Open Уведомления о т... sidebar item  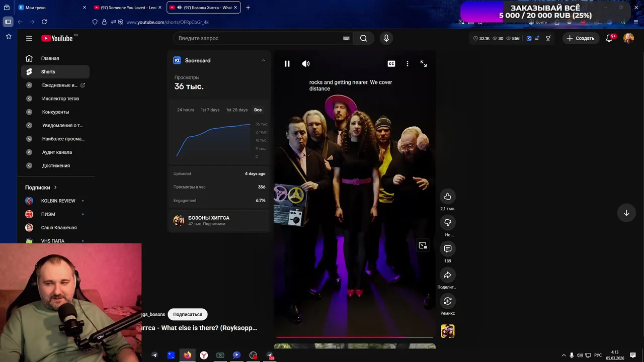click(55, 125)
